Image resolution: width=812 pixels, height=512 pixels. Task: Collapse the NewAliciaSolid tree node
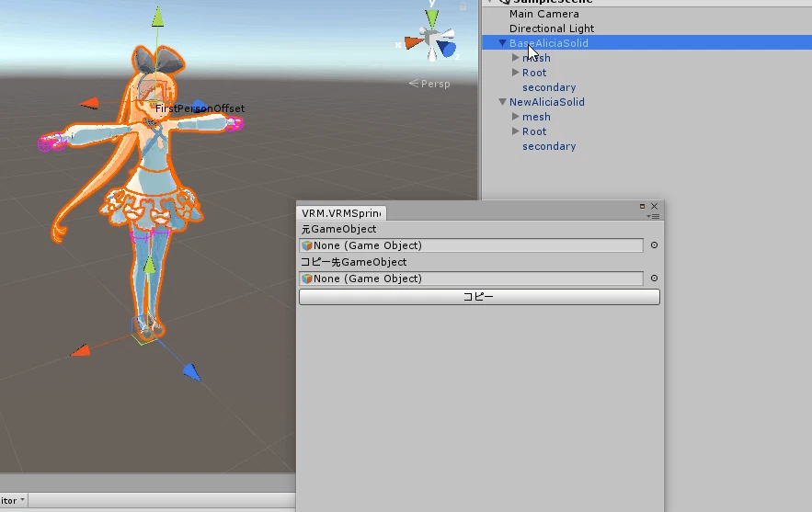502,102
